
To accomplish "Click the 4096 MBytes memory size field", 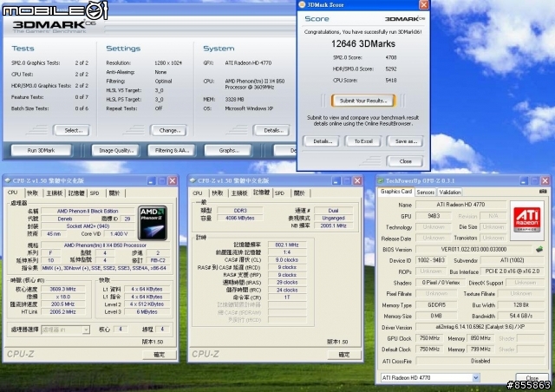I will coord(240,219).
